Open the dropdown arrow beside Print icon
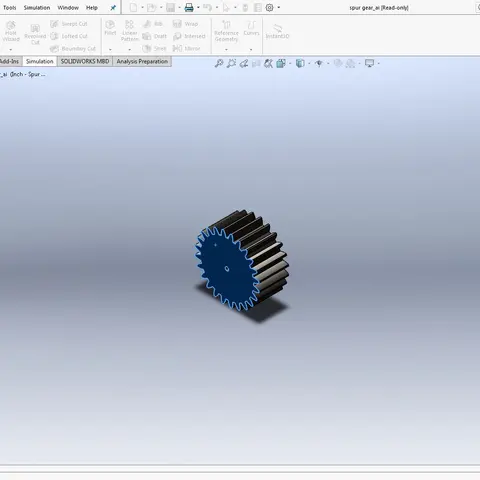 pyautogui.click(x=198, y=8)
